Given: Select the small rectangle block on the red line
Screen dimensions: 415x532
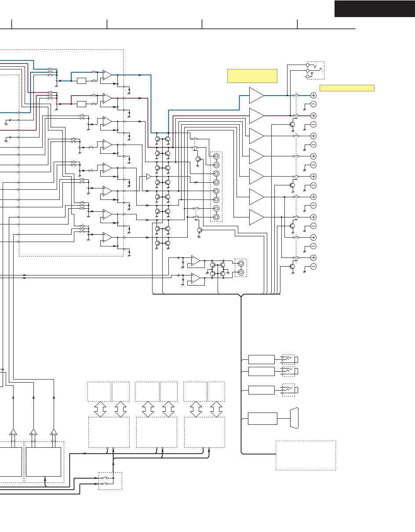Looking at the screenshot, I should tap(81, 104).
